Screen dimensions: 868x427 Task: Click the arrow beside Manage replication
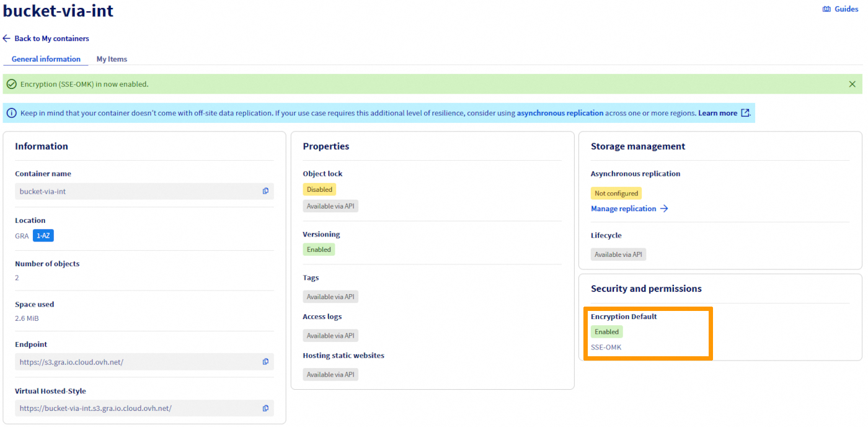click(x=663, y=209)
